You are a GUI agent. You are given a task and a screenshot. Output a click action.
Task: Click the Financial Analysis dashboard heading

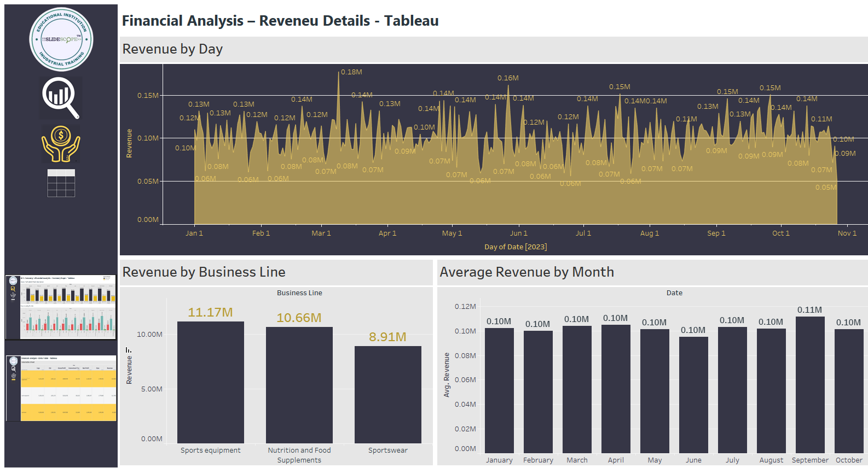[x=280, y=21]
